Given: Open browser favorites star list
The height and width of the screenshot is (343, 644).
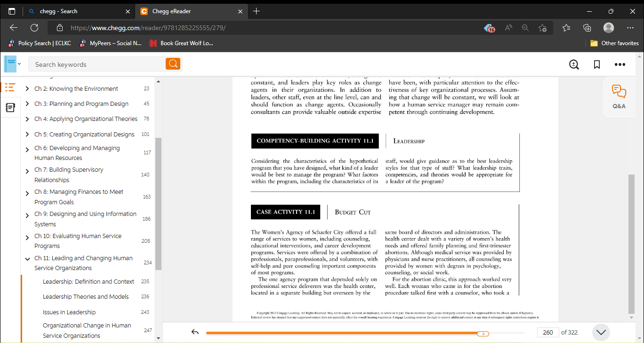Looking at the screenshot, I should coord(567,28).
